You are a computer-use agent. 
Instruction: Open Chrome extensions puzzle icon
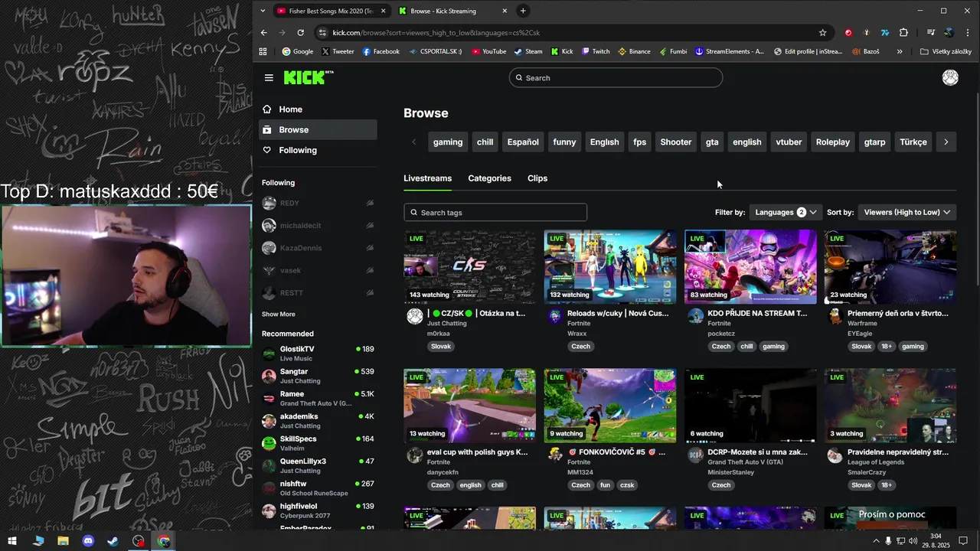click(903, 33)
